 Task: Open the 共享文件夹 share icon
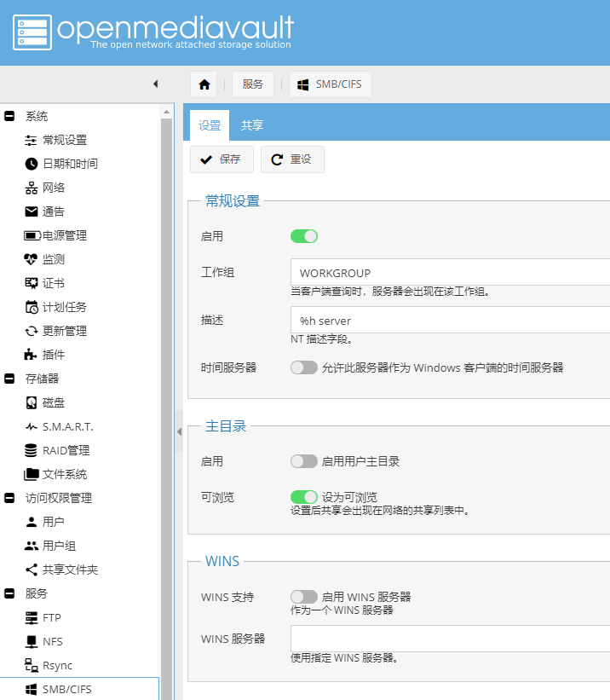(32, 570)
